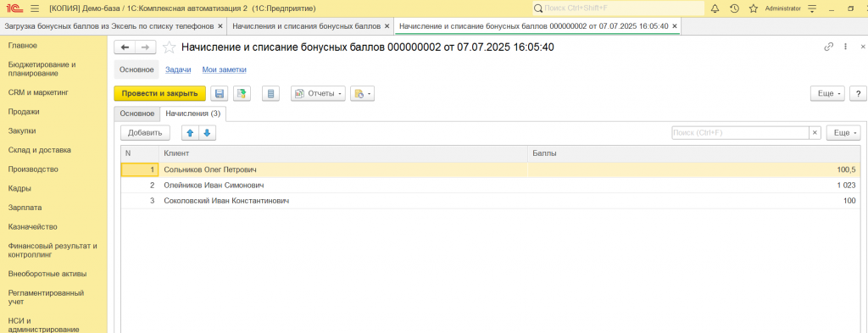This screenshot has width=868, height=333.
Task: Click the 100,5 points cell
Action: point(694,169)
